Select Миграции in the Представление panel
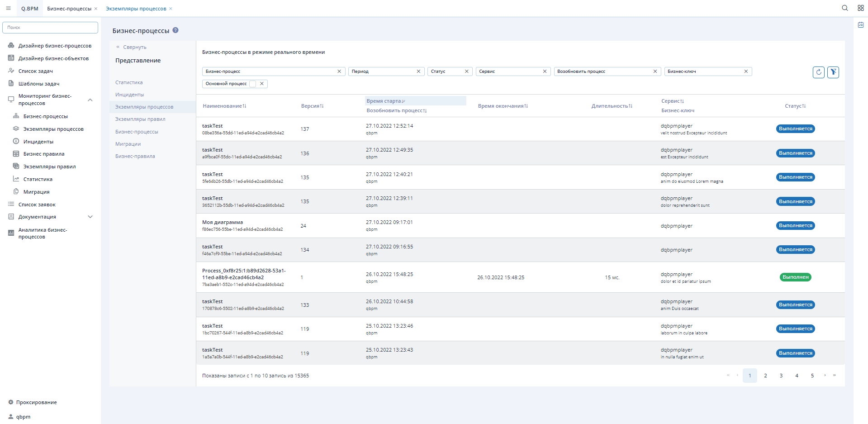868x424 pixels. click(128, 144)
